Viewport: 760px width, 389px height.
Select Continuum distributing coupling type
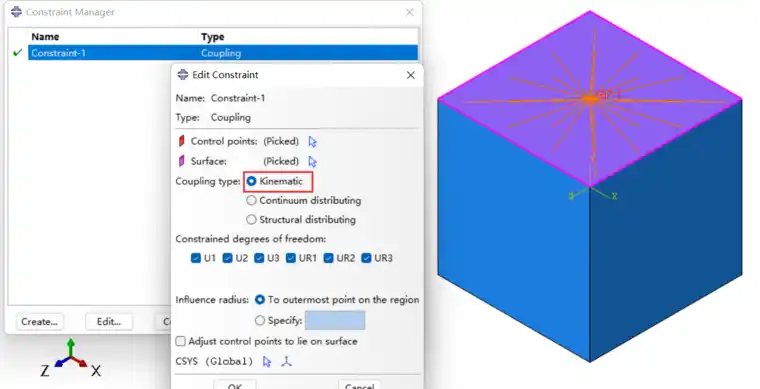[x=251, y=200]
